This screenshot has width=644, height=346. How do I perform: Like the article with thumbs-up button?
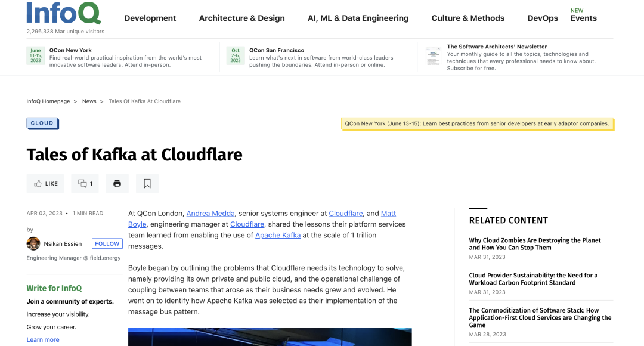pos(45,184)
